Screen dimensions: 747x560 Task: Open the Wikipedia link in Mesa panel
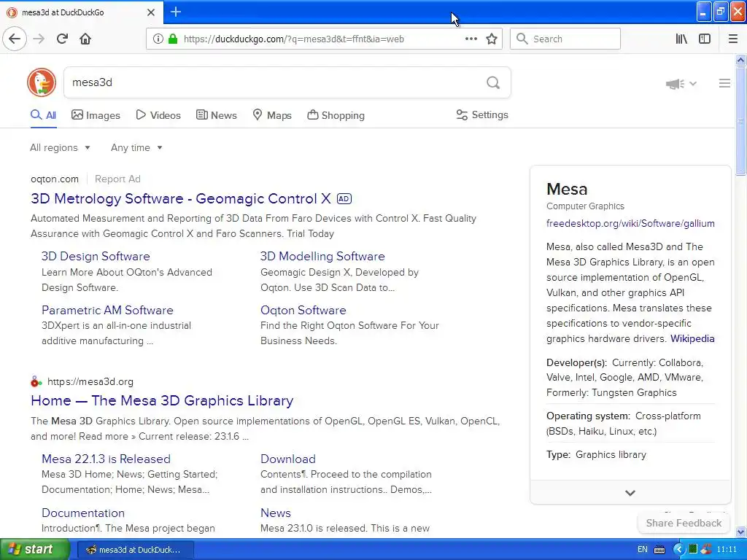692,338
